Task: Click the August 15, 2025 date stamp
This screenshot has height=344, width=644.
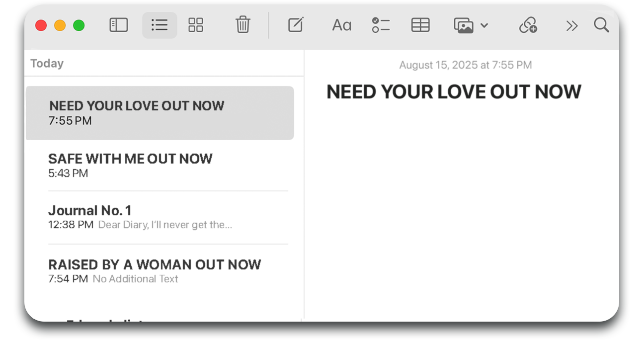Action: click(x=465, y=65)
